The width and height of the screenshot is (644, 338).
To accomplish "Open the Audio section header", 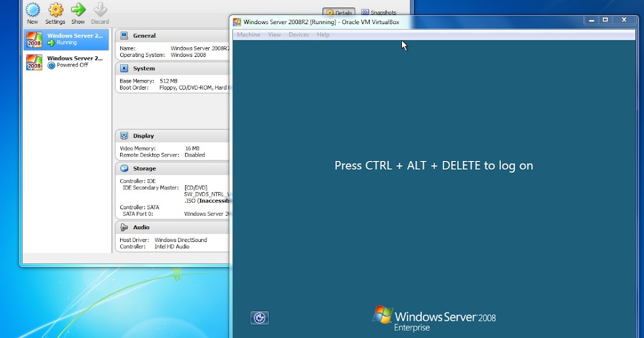I will [172, 227].
